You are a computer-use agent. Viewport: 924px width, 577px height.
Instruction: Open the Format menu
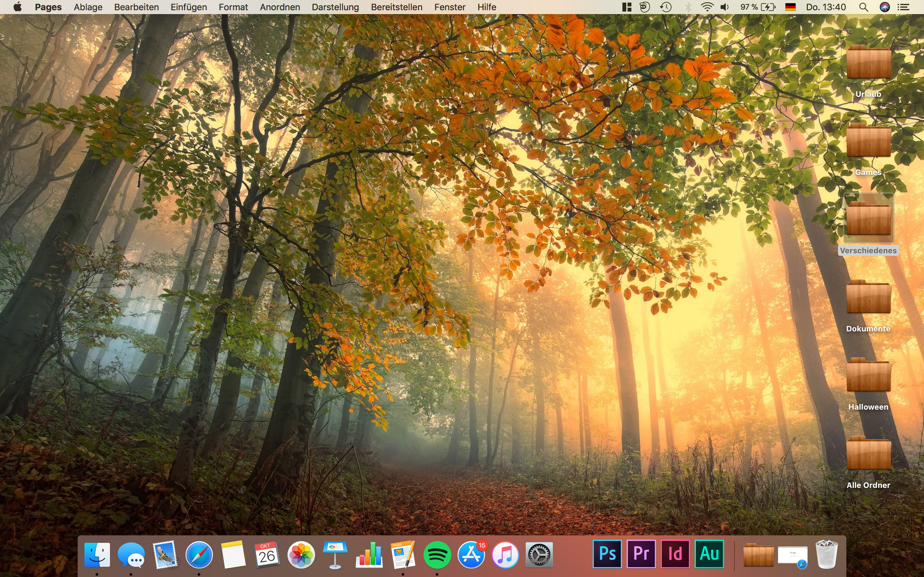coord(233,7)
